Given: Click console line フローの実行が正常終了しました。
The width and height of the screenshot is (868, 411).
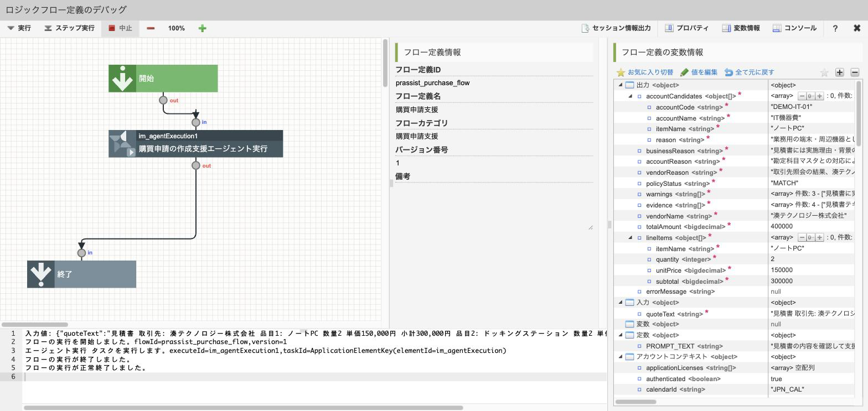Looking at the screenshot, I should click(86, 368).
